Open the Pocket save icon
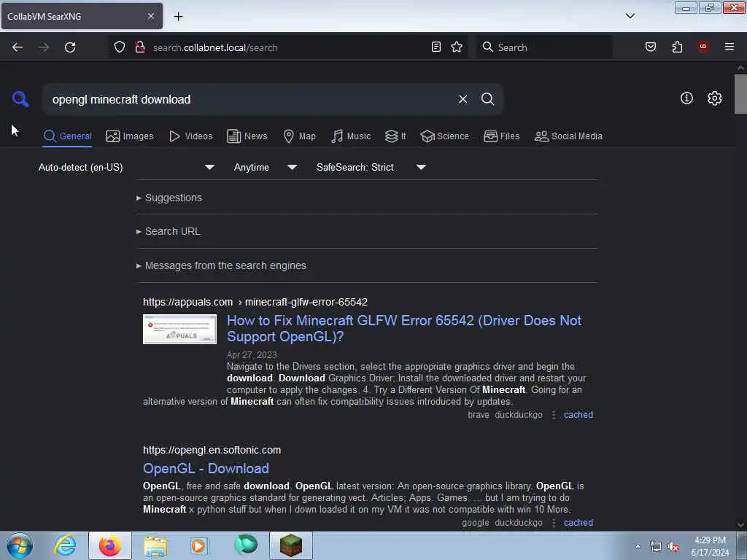Viewport: 747px width, 560px height. pos(650,47)
